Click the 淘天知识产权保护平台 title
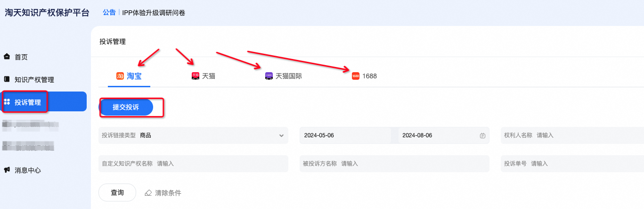Image resolution: width=644 pixels, height=209 pixels. tap(47, 13)
